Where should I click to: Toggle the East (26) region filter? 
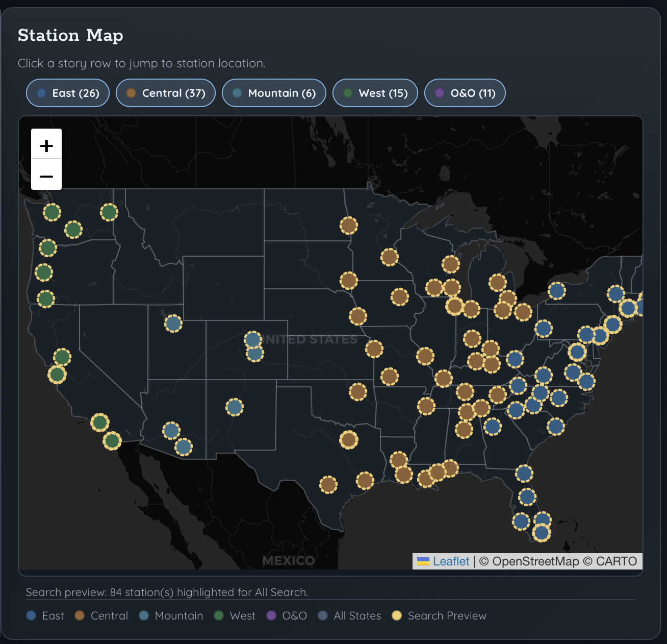[68, 93]
